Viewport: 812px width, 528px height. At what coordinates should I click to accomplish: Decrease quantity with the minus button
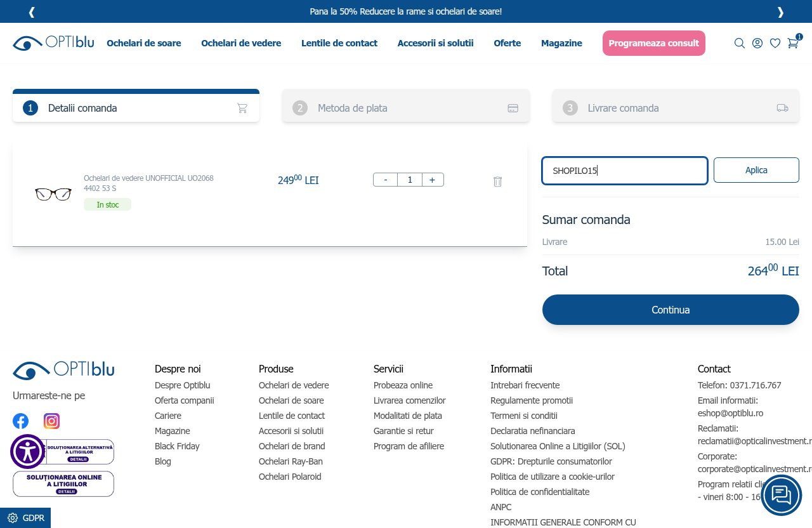point(385,180)
